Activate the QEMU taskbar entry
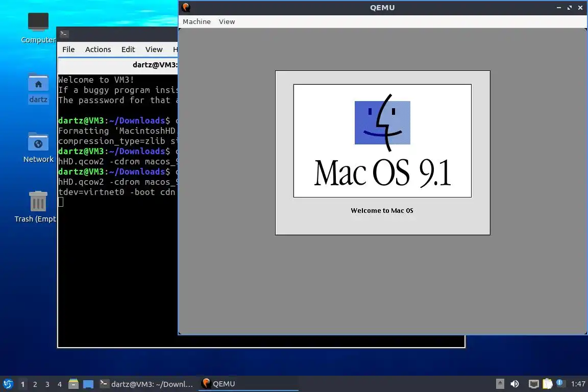Image resolution: width=588 pixels, height=392 pixels. click(248, 384)
